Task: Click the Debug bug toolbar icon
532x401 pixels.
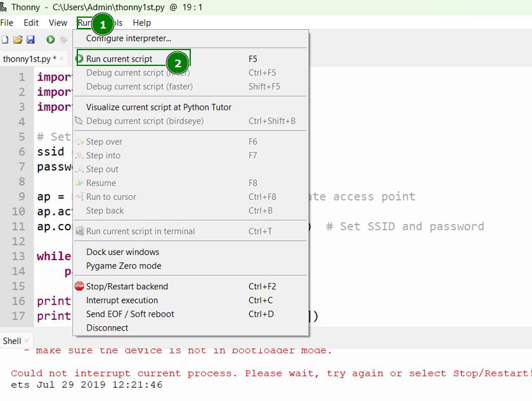Action: pos(63,40)
